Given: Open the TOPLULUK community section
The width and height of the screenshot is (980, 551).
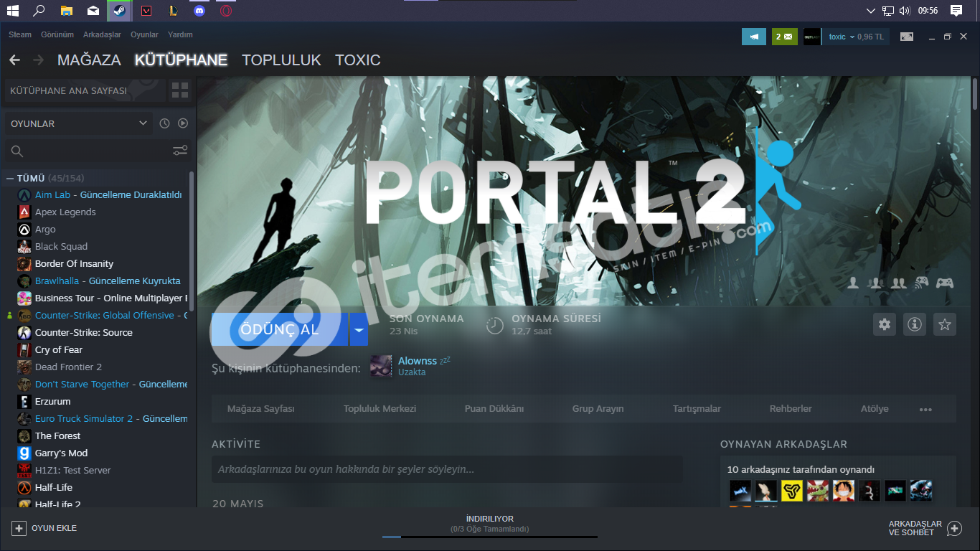Looking at the screenshot, I should click(x=281, y=60).
